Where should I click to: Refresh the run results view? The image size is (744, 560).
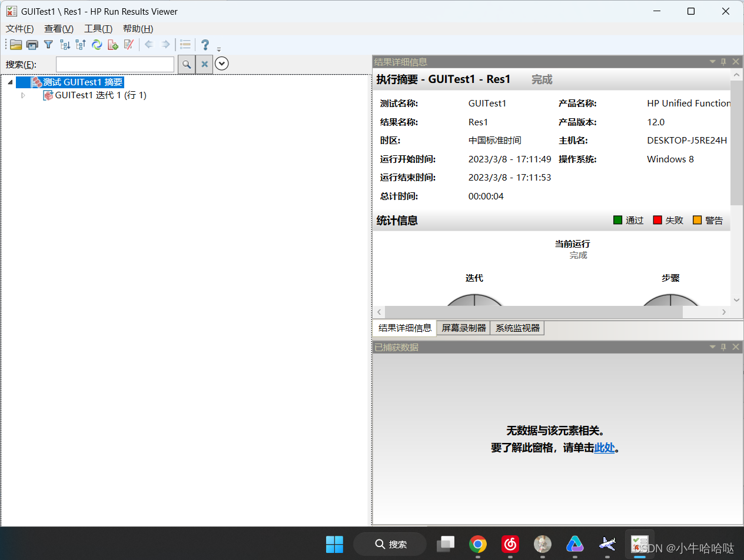[97, 45]
